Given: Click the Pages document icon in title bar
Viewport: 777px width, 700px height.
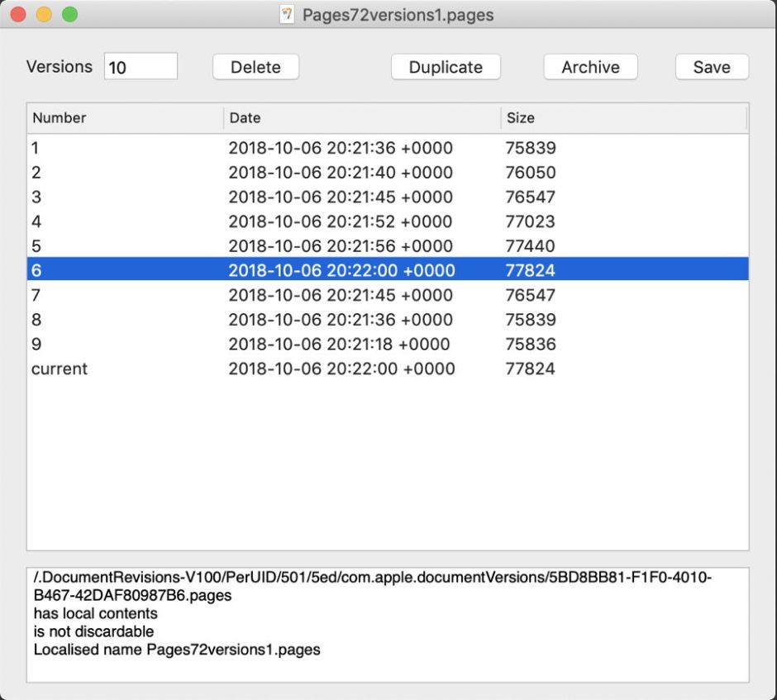Looking at the screenshot, I should click(287, 15).
